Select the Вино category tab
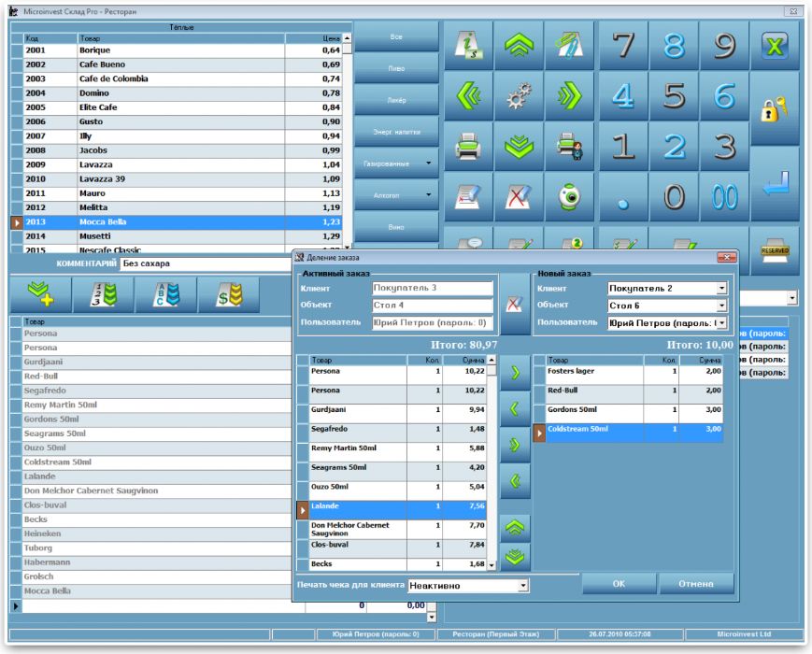 click(x=396, y=227)
